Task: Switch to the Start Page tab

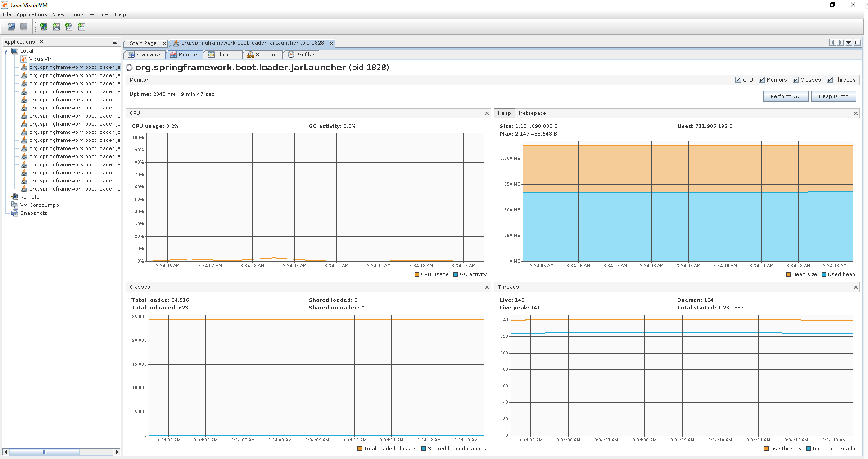Action: click(143, 43)
